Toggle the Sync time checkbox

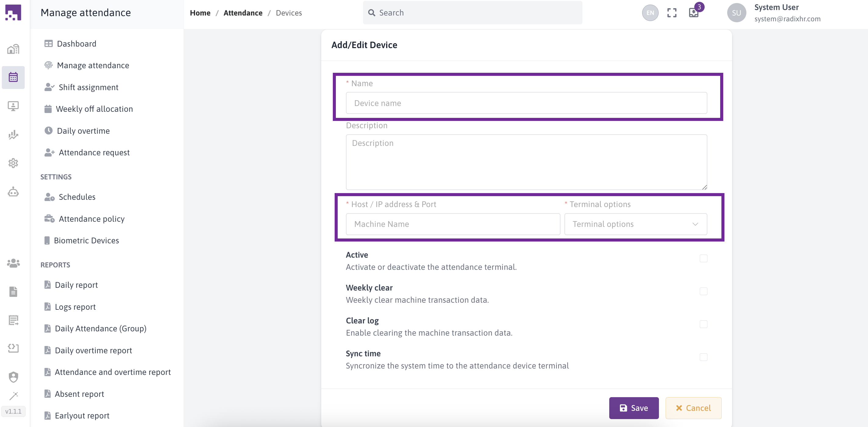703,357
